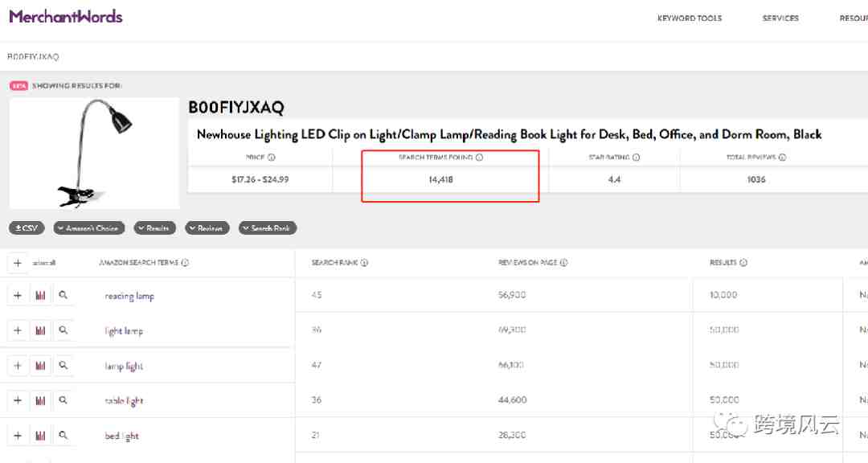Open the MerchantWords home logo
Viewport: 868px width, 463px height.
click(x=66, y=17)
